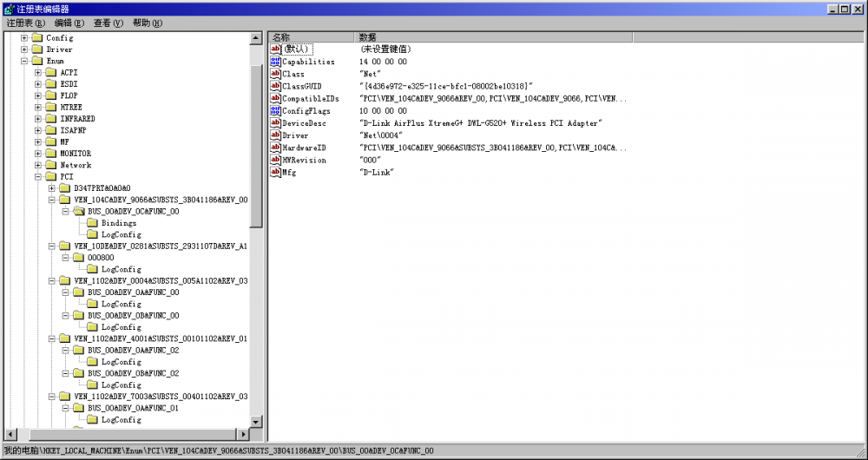Collapse the Enum tree node
The height and width of the screenshot is (460, 868).
(x=24, y=62)
